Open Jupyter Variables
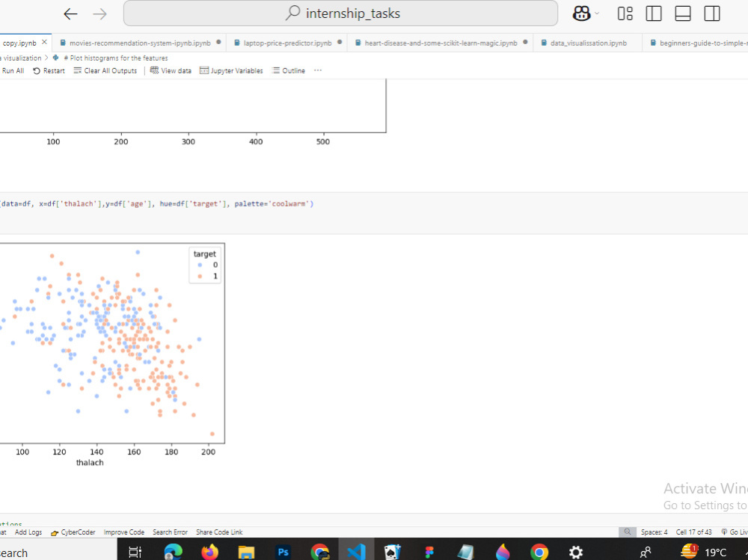The height and width of the screenshot is (560, 748). coord(231,70)
